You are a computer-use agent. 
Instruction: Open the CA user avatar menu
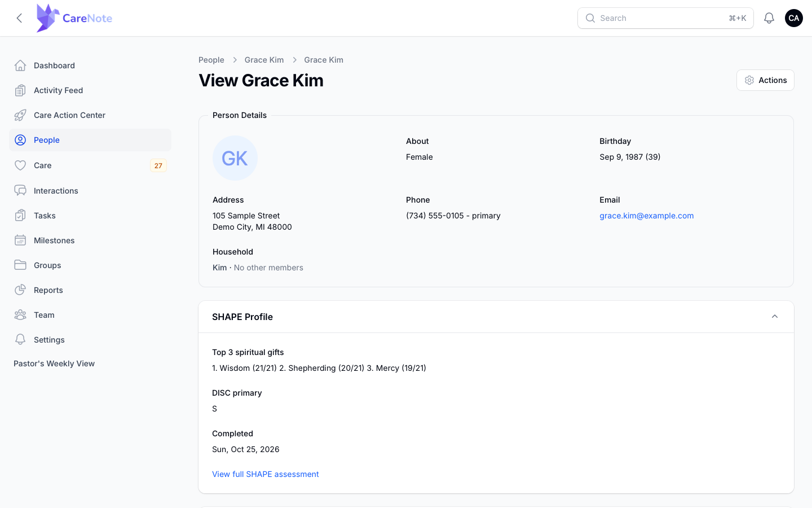click(x=794, y=18)
